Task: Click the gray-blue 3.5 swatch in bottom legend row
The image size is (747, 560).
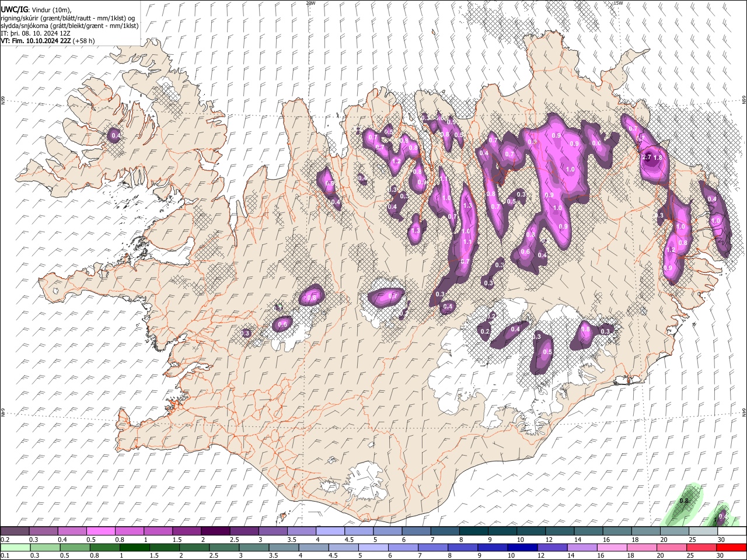Action: [x=284, y=548]
